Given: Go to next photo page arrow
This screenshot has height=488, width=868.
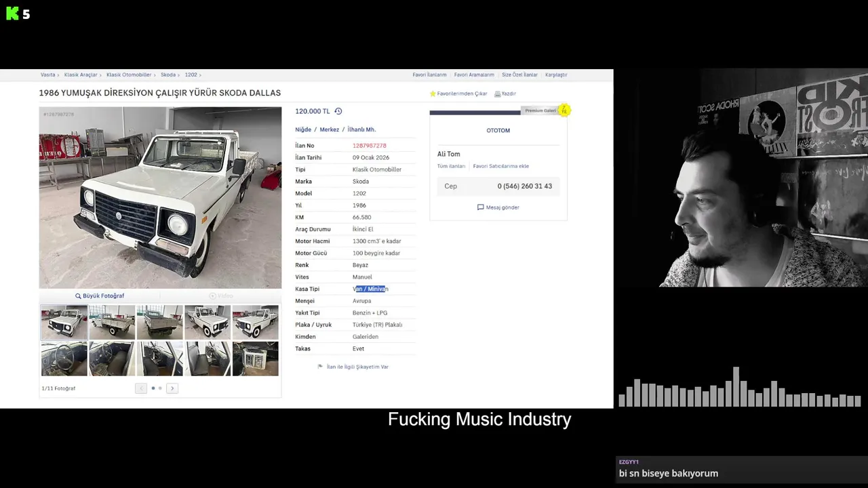Looking at the screenshot, I should pyautogui.click(x=172, y=388).
